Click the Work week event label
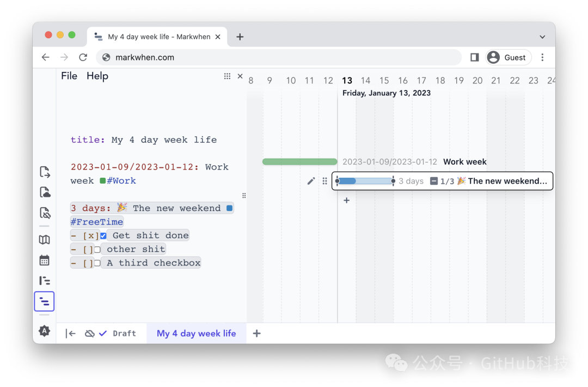The image size is (588, 387). (x=465, y=162)
